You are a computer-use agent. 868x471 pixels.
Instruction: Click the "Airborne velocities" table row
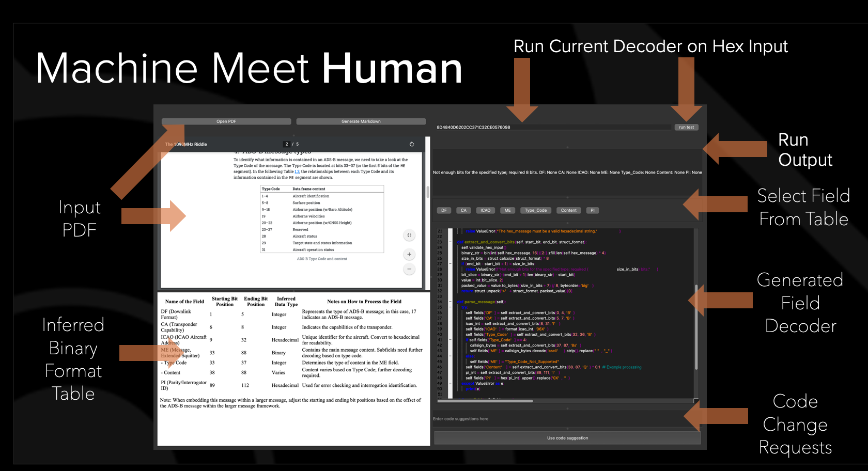[322, 216]
